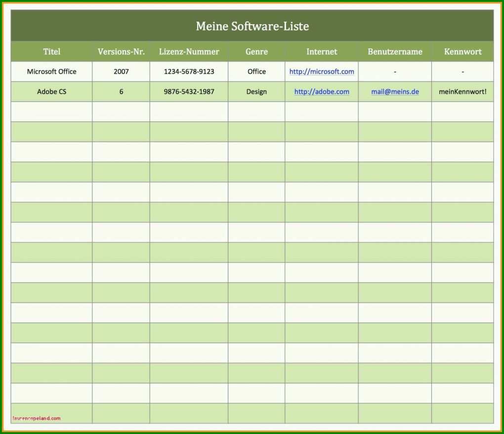Open the http://microsoft.com link

[x=322, y=72]
